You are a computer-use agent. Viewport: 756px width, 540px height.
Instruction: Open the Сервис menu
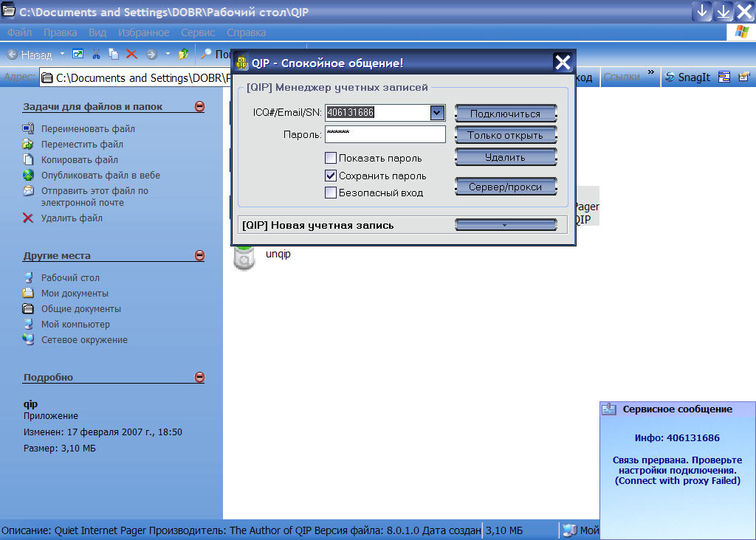point(198,32)
